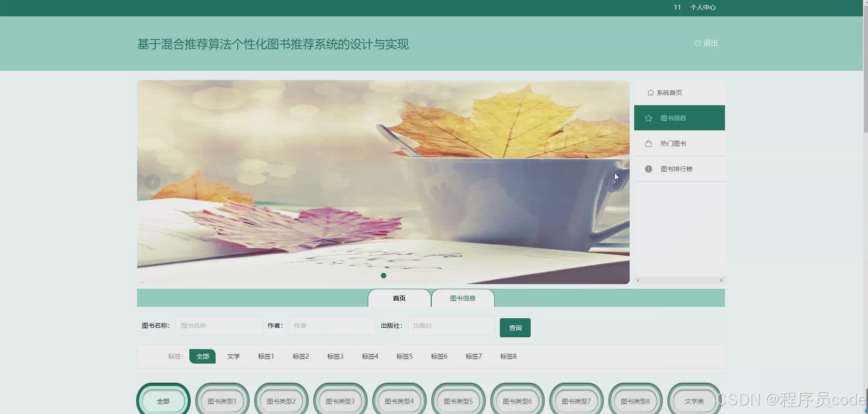The width and height of the screenshot is (868, 414).
Task: Show next carousel slide arrow
Action: tap(614, 182)
